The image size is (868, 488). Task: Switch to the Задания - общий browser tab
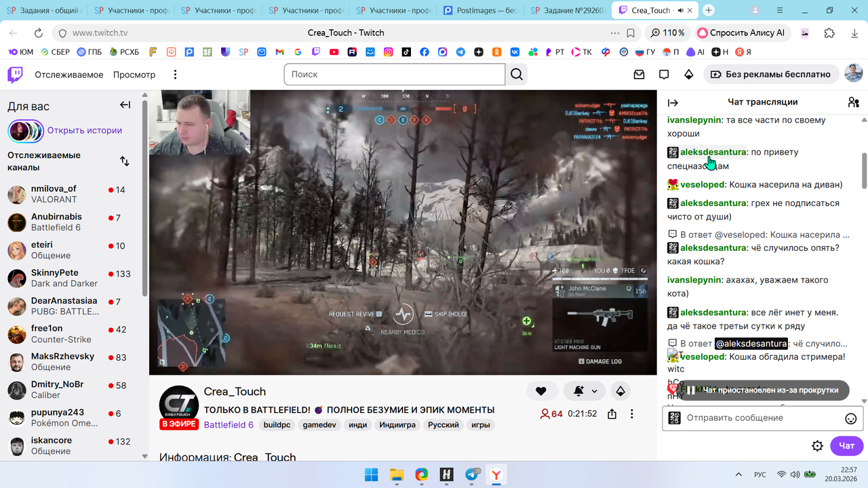(x=44, y=11)
